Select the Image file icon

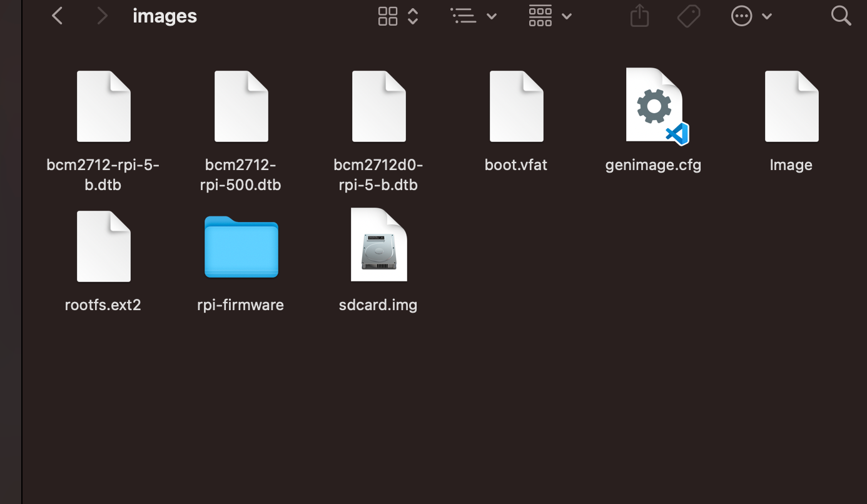791,106
